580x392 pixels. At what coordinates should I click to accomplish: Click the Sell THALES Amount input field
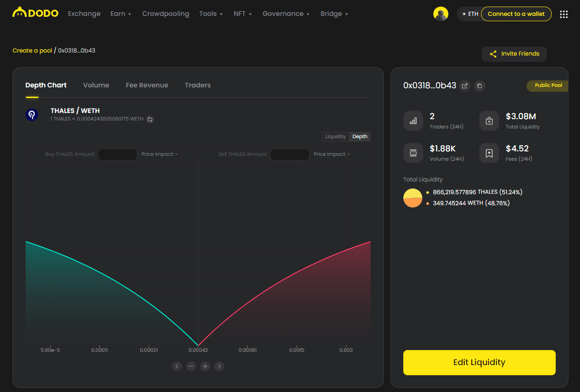point(290,155)
